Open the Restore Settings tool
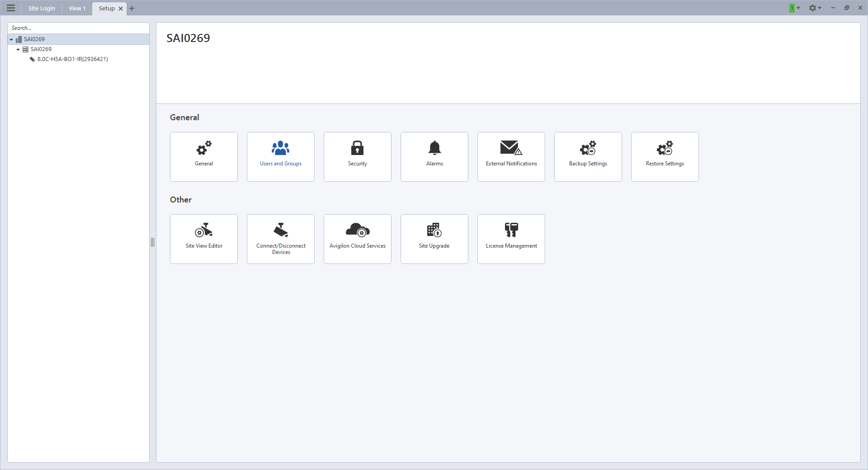The width and height of the screenshot is (868, 470). coord(665,156)
